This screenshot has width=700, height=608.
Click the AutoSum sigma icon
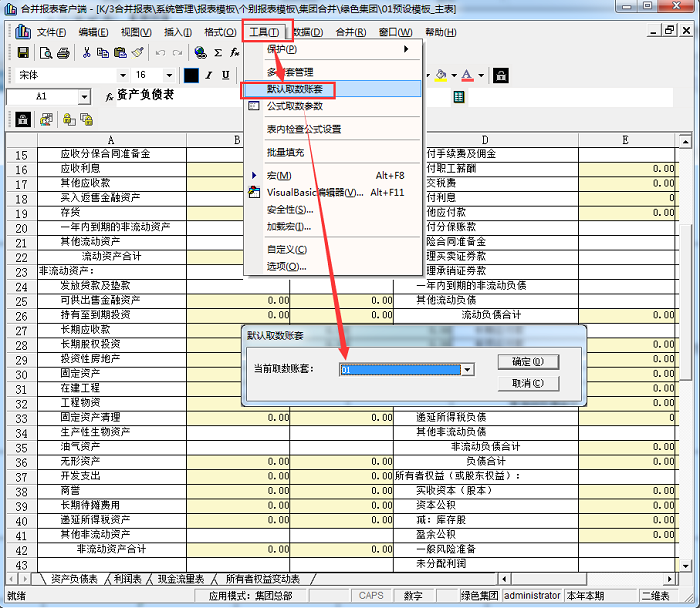[217, 52]
